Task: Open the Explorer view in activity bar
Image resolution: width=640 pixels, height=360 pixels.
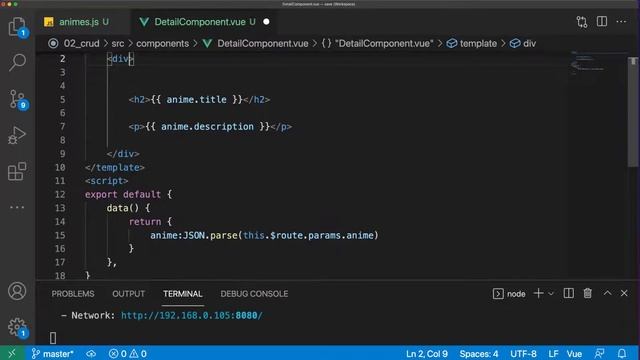Action: (17, 27)
